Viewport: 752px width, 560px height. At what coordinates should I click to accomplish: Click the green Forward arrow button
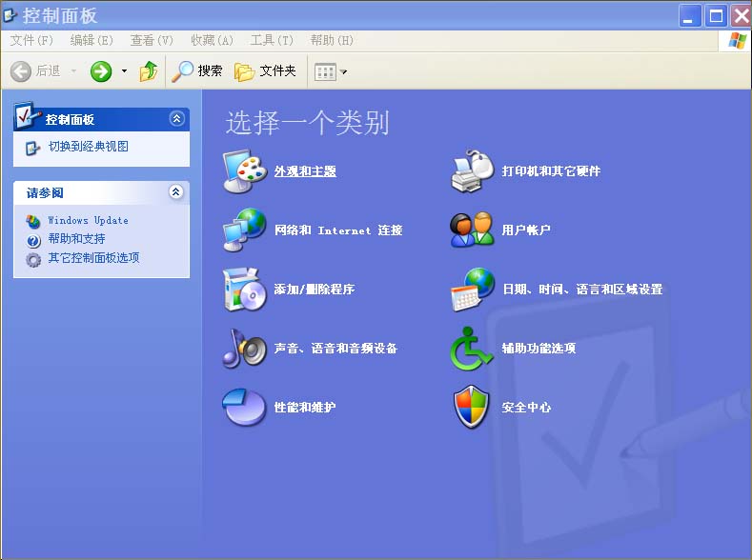pyautogui.click(x=101, y=71)
